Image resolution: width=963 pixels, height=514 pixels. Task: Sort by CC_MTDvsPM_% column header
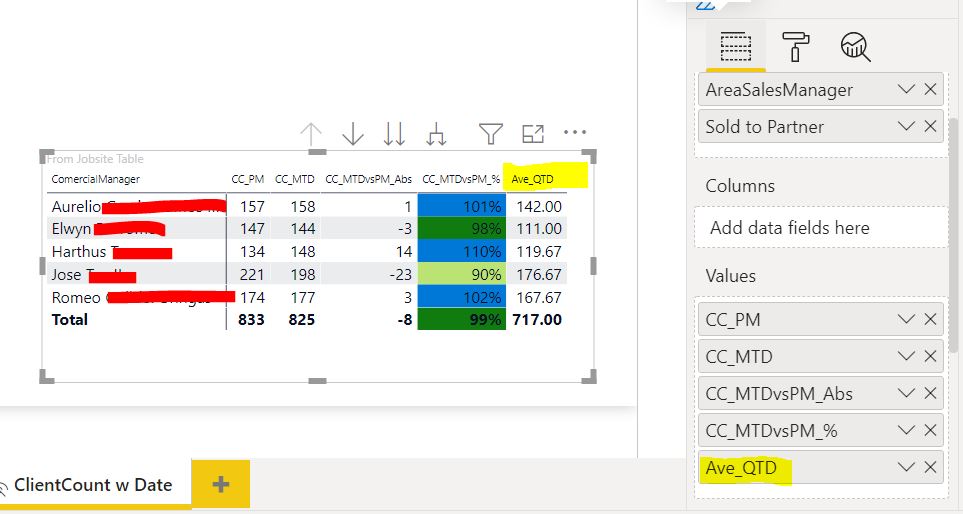pos(461,179)
